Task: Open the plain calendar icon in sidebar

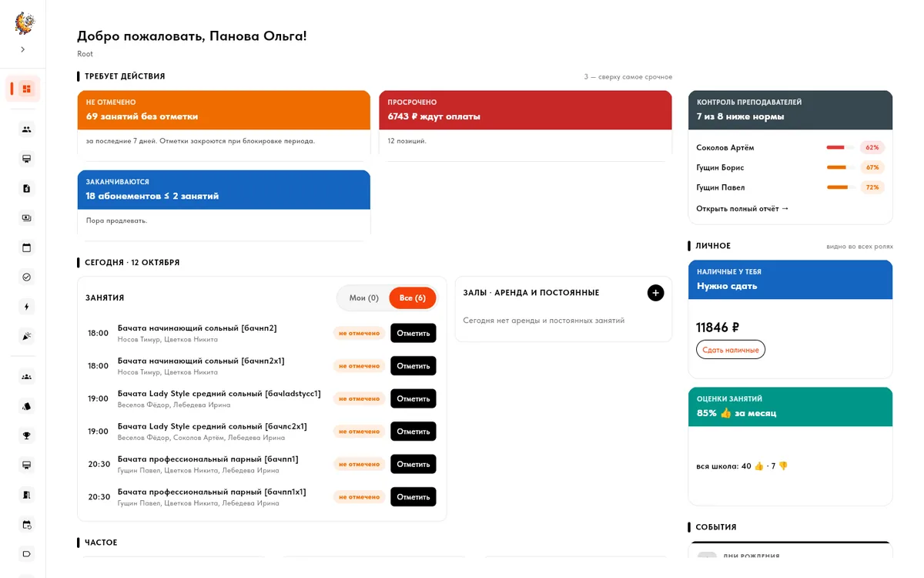Action: [x=26, y=247]
